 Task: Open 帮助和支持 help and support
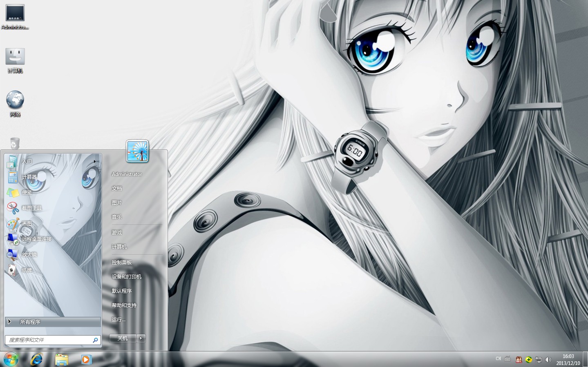[124, 305]
